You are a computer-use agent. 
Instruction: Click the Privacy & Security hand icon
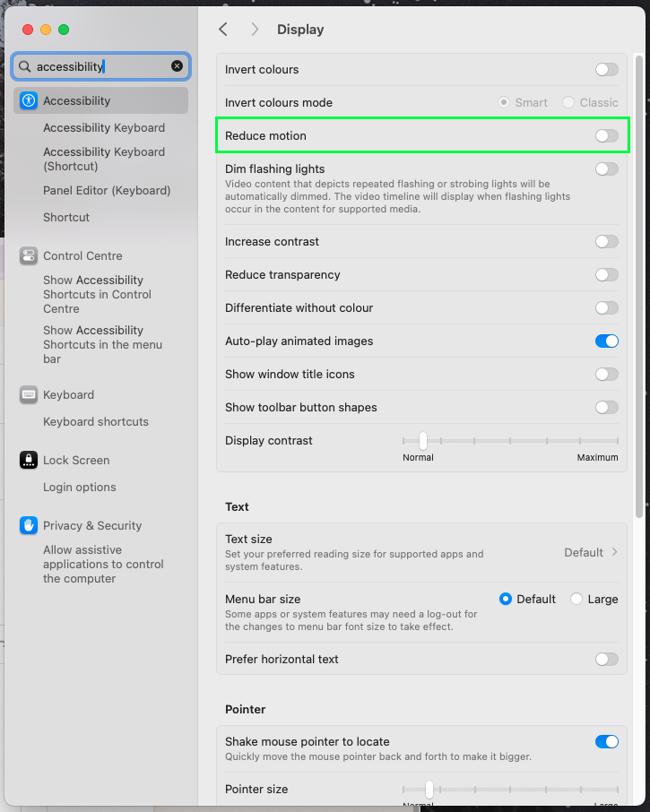click(29, 525)
